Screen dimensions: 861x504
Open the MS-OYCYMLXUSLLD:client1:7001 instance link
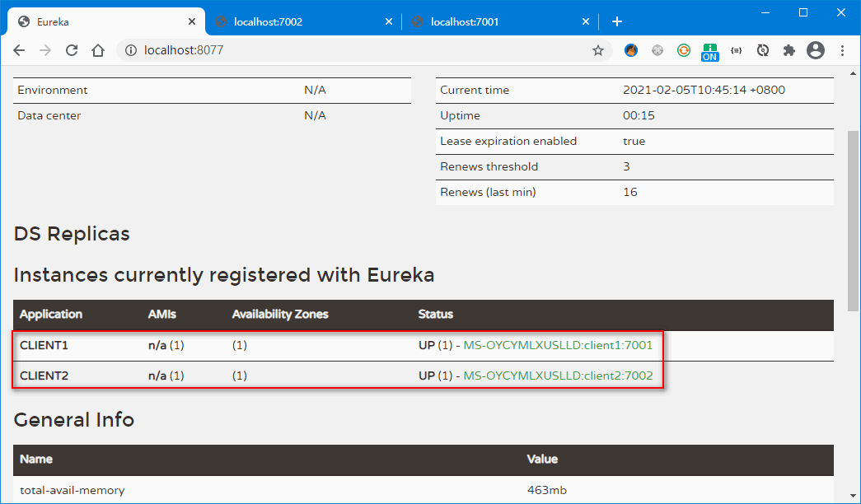pyautogui.click(x=558, y=345)
